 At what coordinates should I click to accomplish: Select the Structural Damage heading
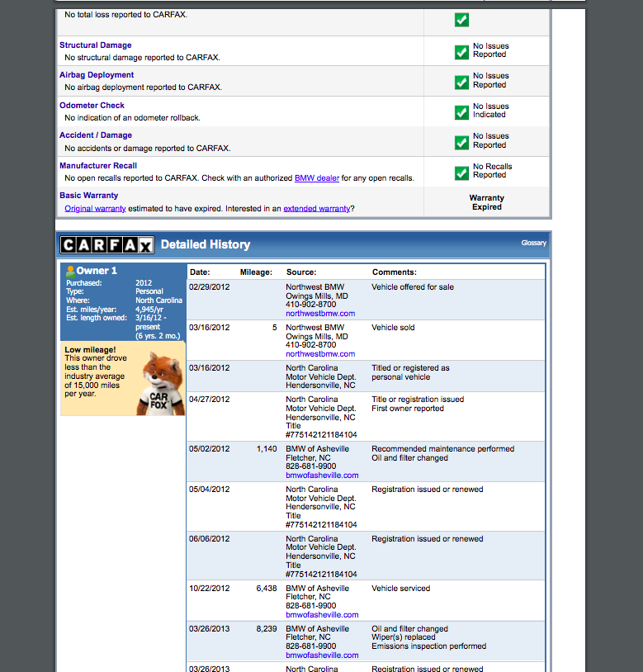coord(95,45)
